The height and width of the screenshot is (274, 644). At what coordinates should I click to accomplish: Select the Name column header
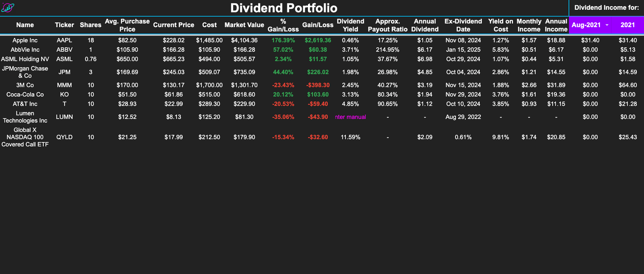click(x=25, y=25)
